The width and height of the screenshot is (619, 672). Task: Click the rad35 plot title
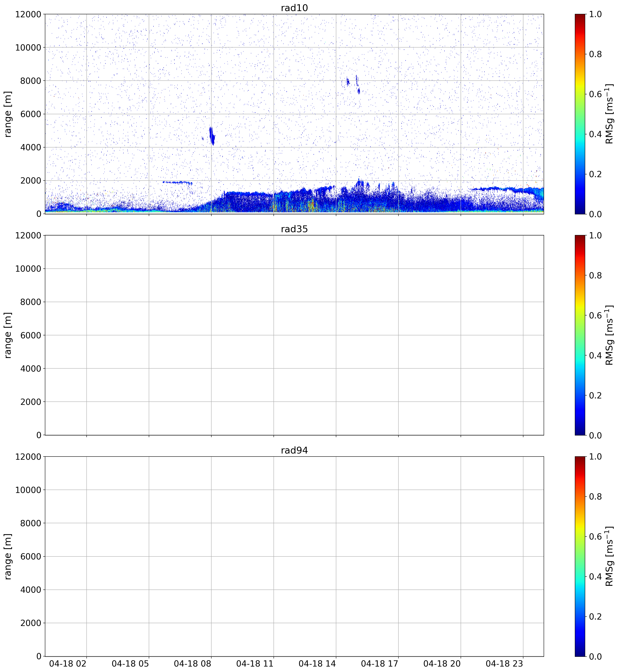294,229
